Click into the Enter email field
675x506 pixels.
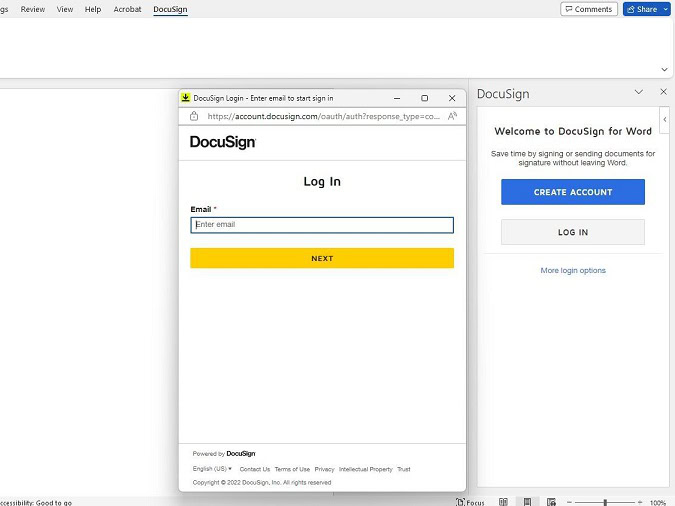[322, 225]
